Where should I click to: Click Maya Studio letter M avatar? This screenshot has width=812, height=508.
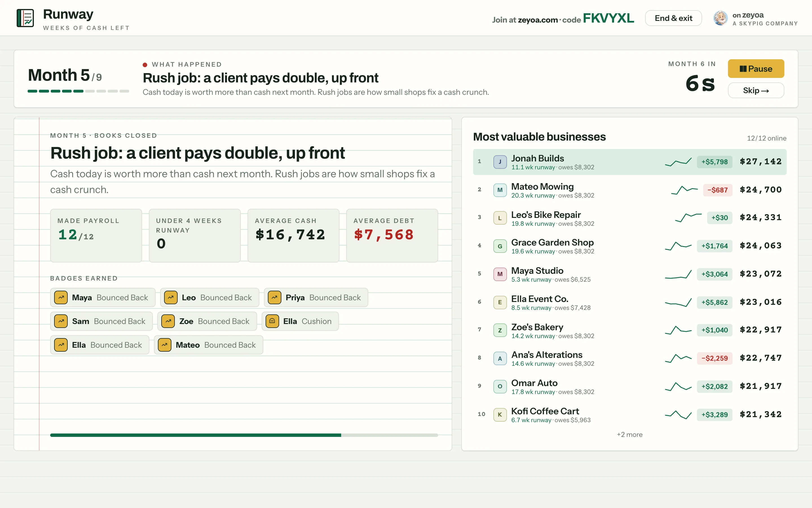click(x=500, y=274)
